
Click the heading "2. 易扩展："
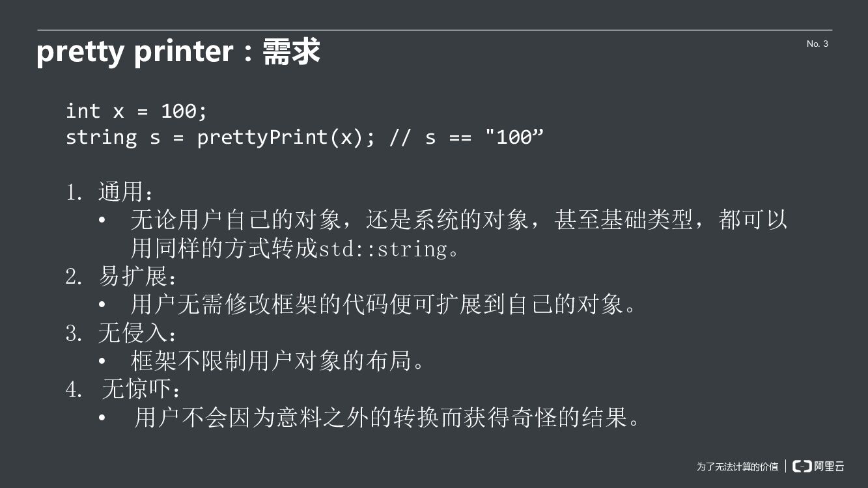coord(121,277)
